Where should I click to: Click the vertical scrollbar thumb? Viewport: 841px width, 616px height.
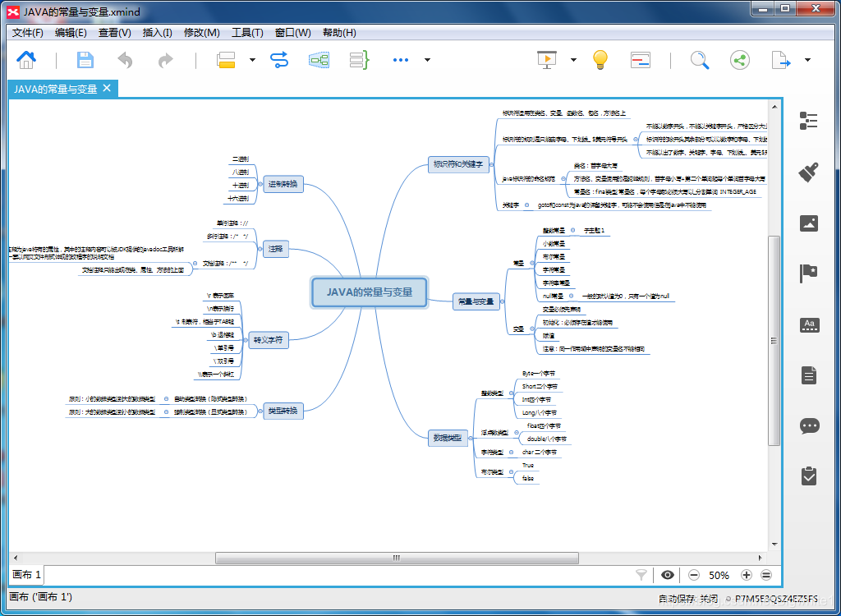774,340
